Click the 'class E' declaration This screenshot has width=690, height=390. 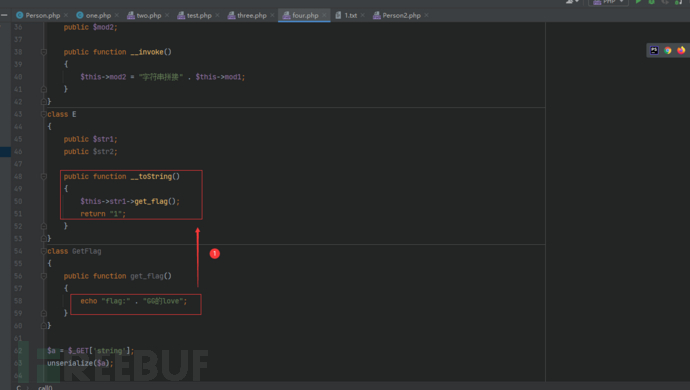(x=62, y=114)
